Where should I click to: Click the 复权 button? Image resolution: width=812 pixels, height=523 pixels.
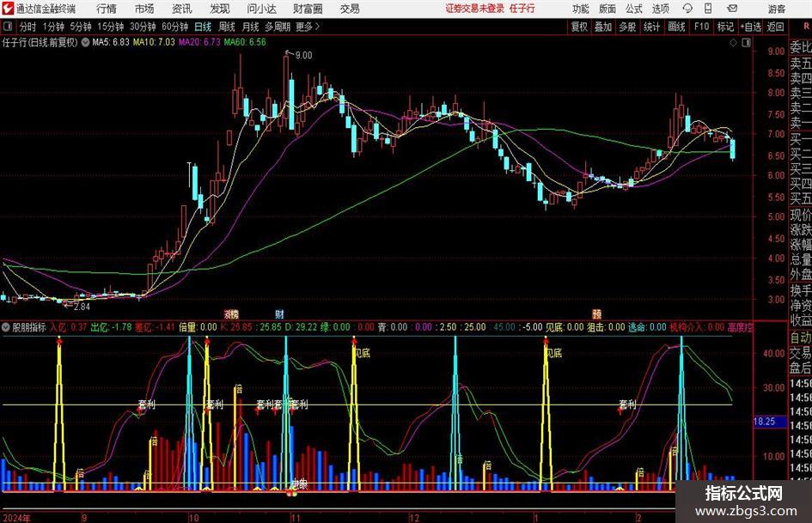click(579, 27)
